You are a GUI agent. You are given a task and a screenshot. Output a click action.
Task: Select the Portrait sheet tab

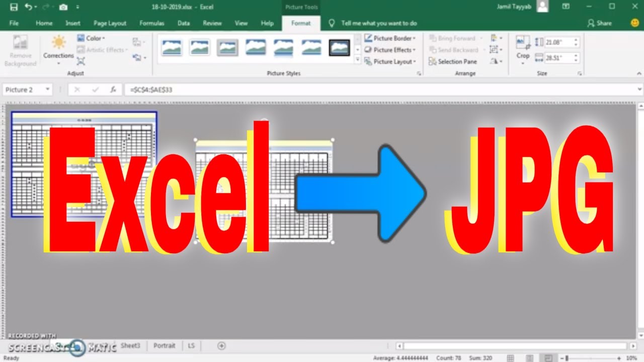165,345
